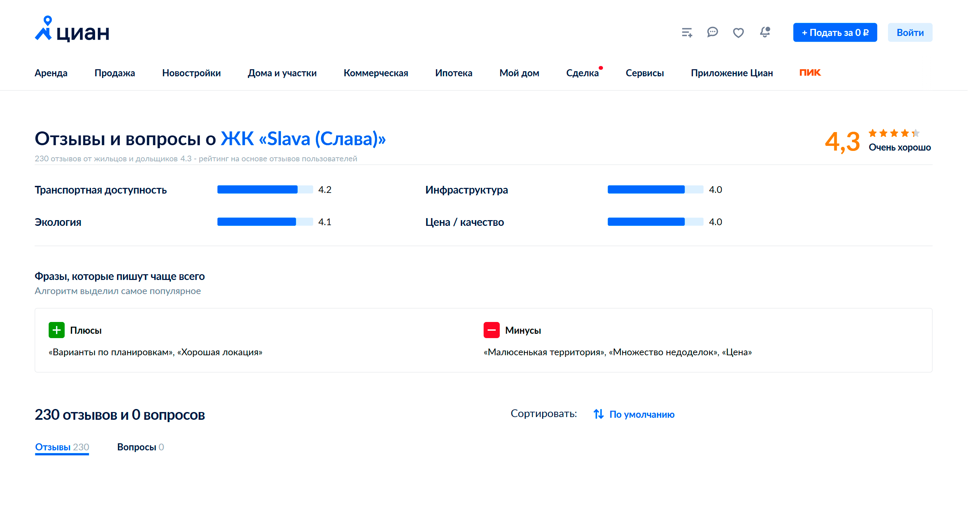Click the 4.2 transport score value

325,190
